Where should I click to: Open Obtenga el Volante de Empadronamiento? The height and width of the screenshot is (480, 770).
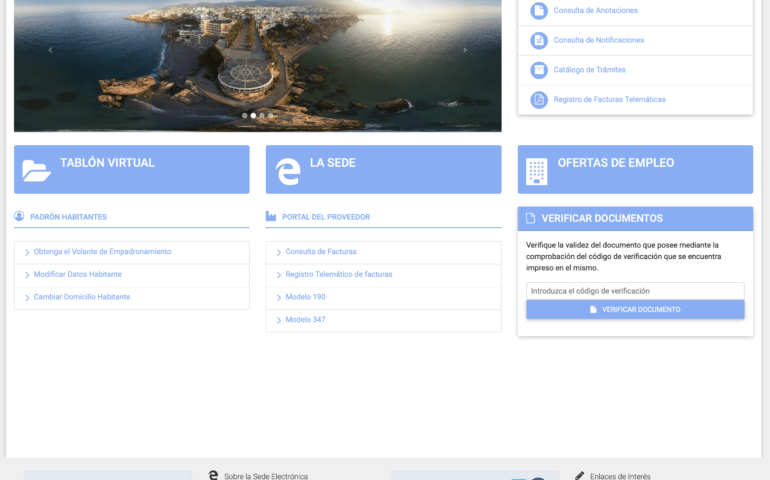pos(102,252)
